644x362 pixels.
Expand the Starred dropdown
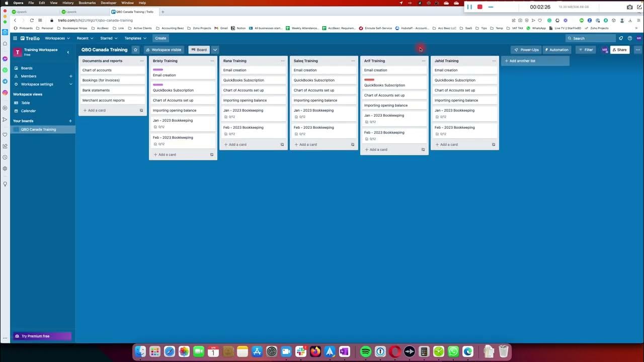coord(109,38)
